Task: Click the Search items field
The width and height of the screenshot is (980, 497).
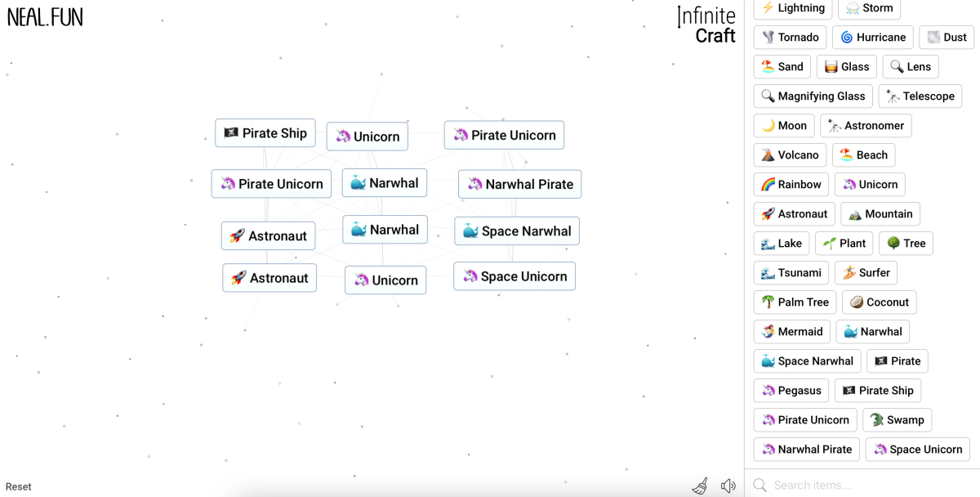Action: pyautogui.click(x=857, y=484)
